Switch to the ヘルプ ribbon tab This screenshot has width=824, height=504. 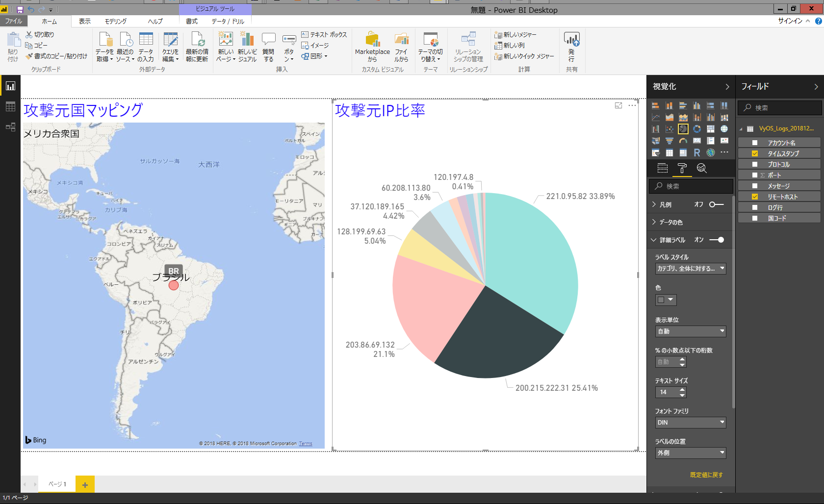(155, 21)
